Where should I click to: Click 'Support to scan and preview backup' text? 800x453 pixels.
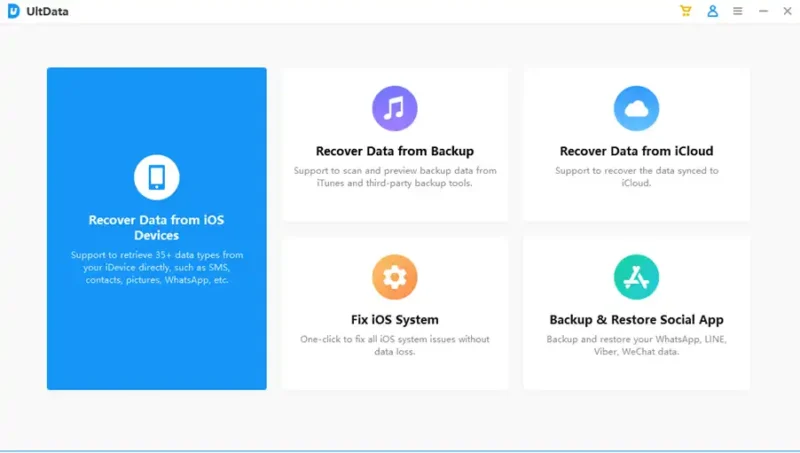coord(395,177)
